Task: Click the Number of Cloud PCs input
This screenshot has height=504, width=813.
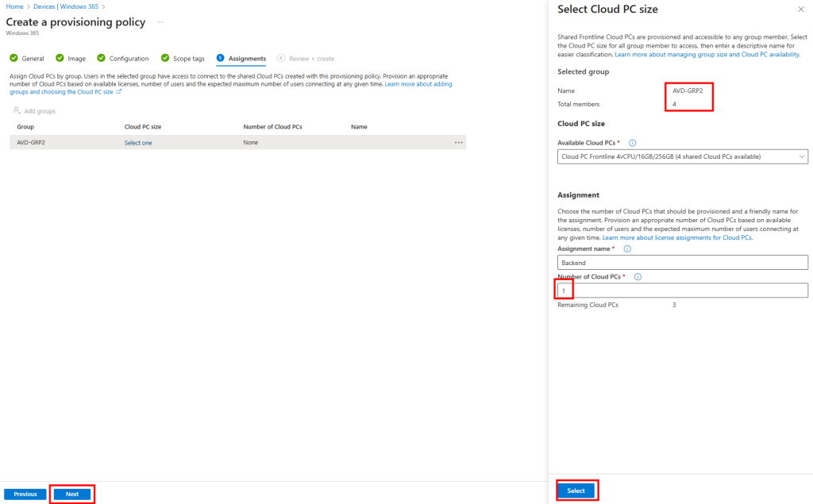Action: point(682,290)
